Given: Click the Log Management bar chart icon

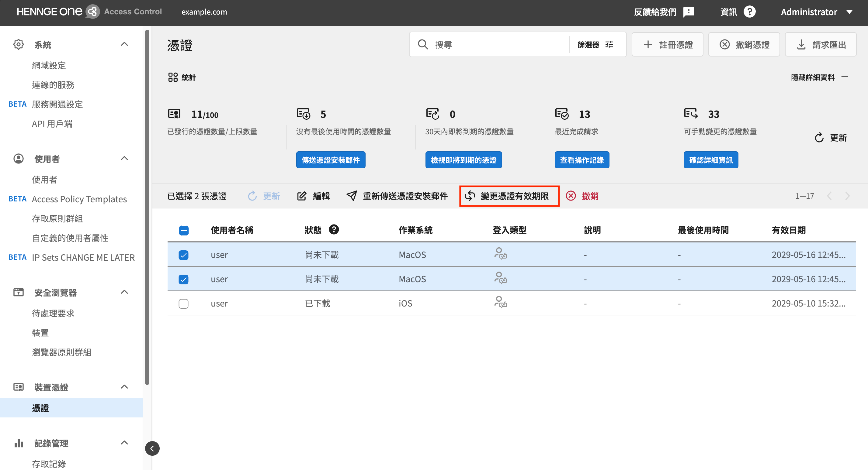Looking at the screenshot, I should point(19,443).
